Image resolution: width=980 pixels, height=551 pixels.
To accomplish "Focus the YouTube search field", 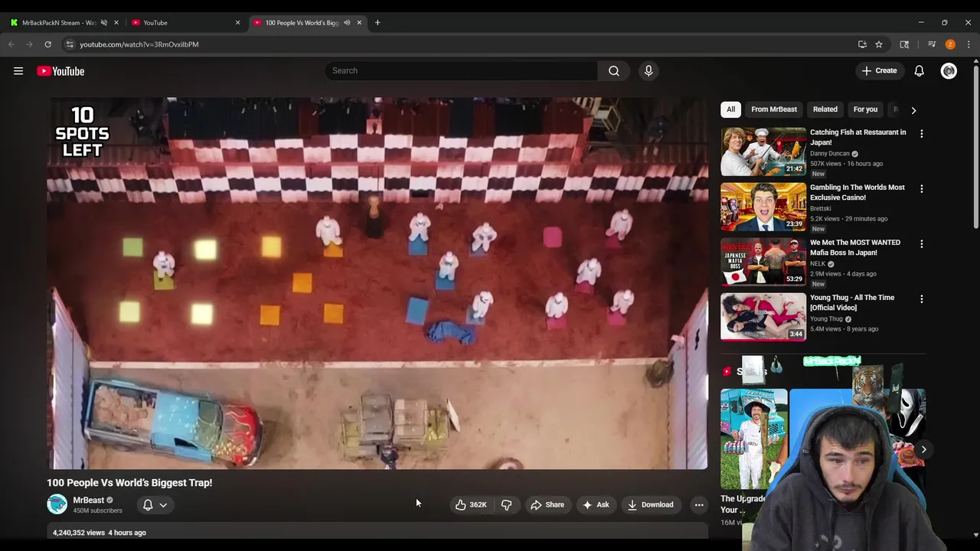I will 461,70.
